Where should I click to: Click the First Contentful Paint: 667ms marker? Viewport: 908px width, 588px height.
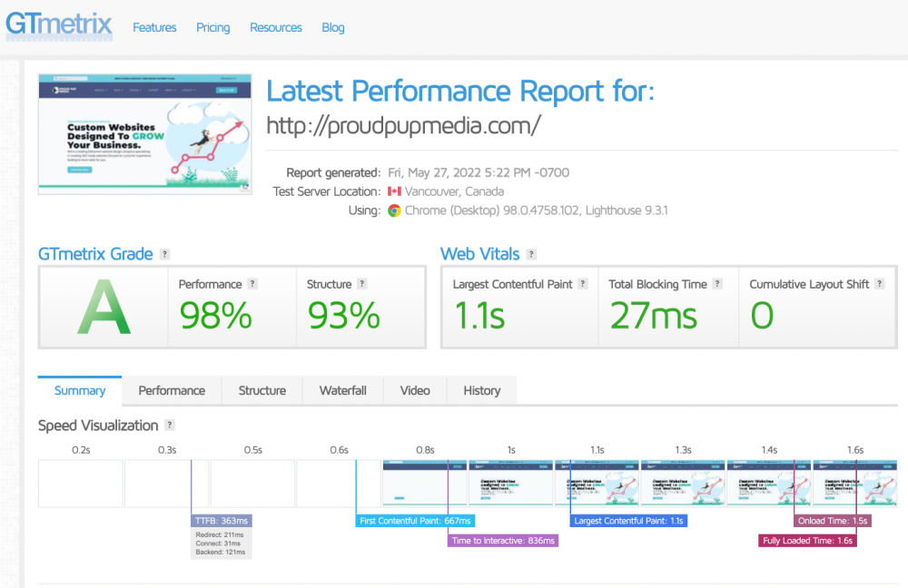415,521
